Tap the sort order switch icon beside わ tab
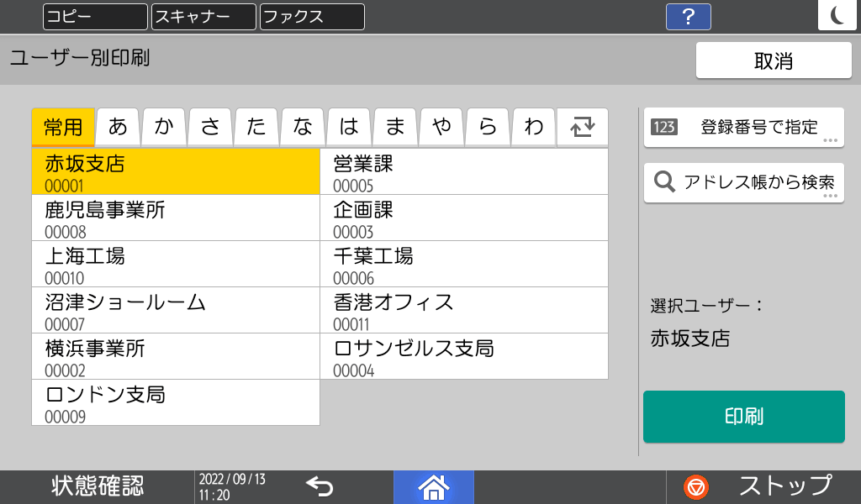The height and width of the screenshot is (504, 861). (x=582, y=124)
